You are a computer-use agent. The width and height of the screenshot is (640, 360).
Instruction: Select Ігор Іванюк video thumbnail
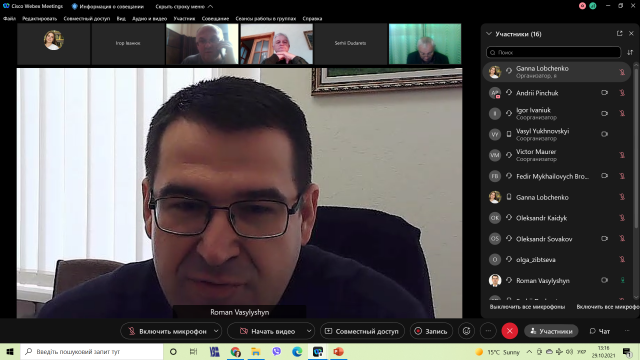[x=128, y=43]
